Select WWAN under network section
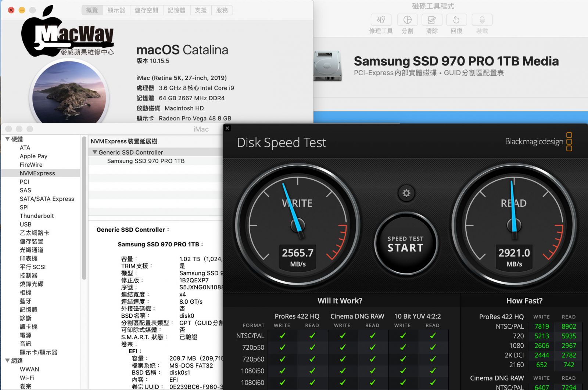 (29, 369)
